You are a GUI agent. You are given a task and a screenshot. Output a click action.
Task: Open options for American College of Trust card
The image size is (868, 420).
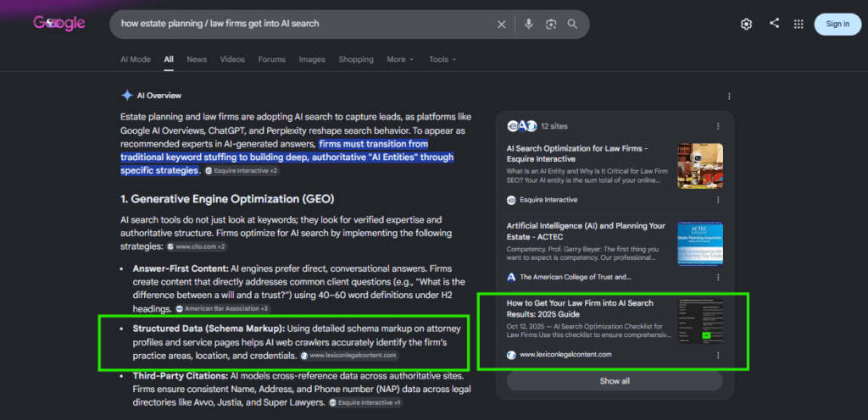(x=718, y=278)
